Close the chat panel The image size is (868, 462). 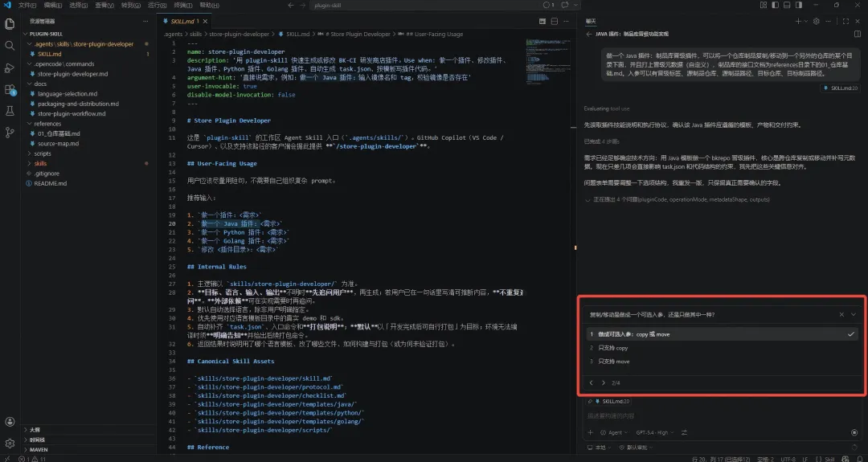click(858, 22)
